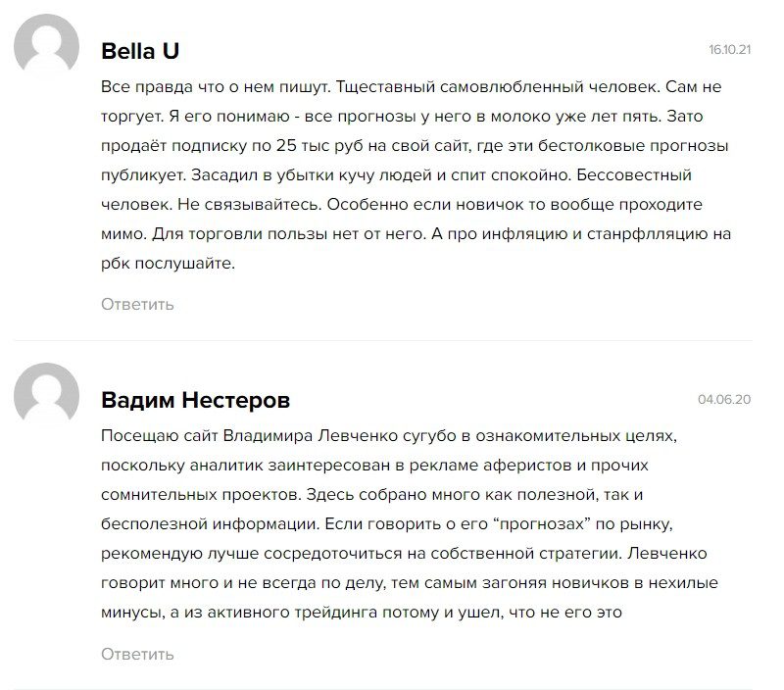This screenshot has height=690, width=784.
Task: Click Ответить under Bella U's comment
Action: pos(137,304)
